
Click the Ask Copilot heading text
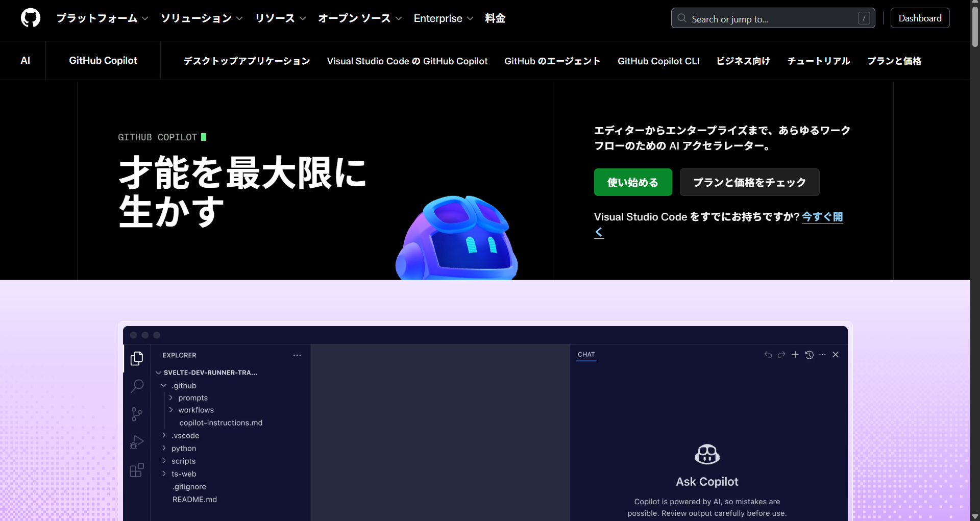(x=707, y=482)
